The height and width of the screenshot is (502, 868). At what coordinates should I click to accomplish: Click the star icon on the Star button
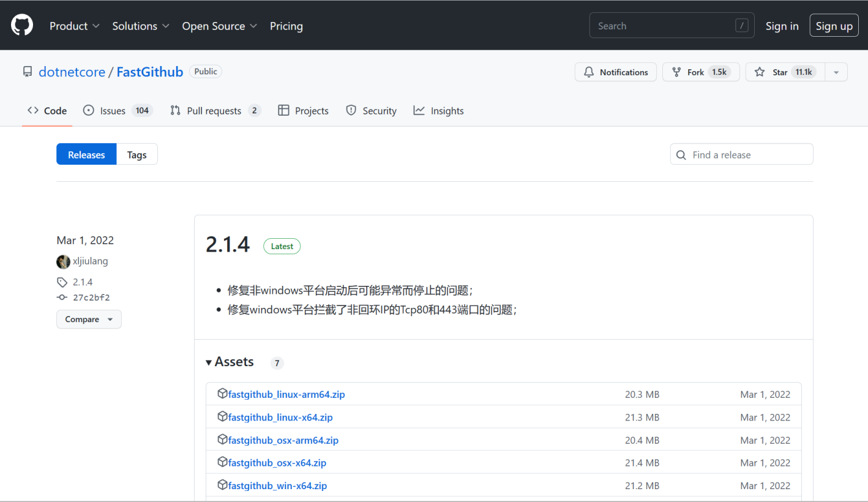coord(760,72)
